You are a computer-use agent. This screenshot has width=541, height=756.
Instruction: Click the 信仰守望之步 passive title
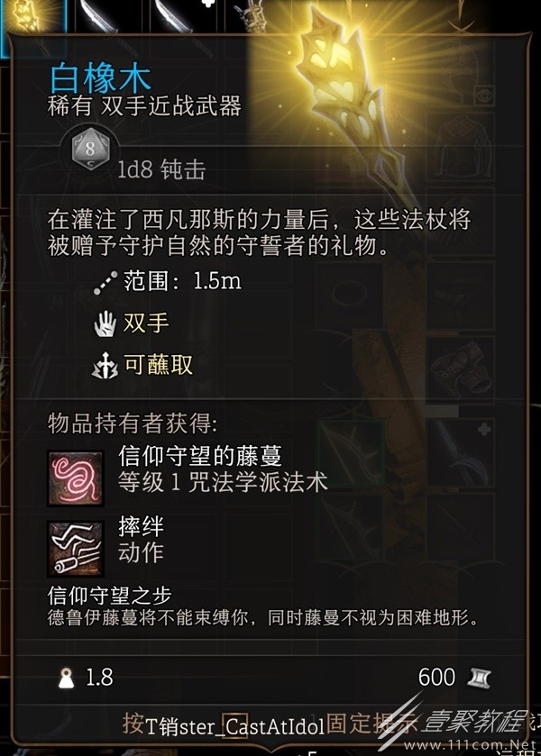coord(109,596)
